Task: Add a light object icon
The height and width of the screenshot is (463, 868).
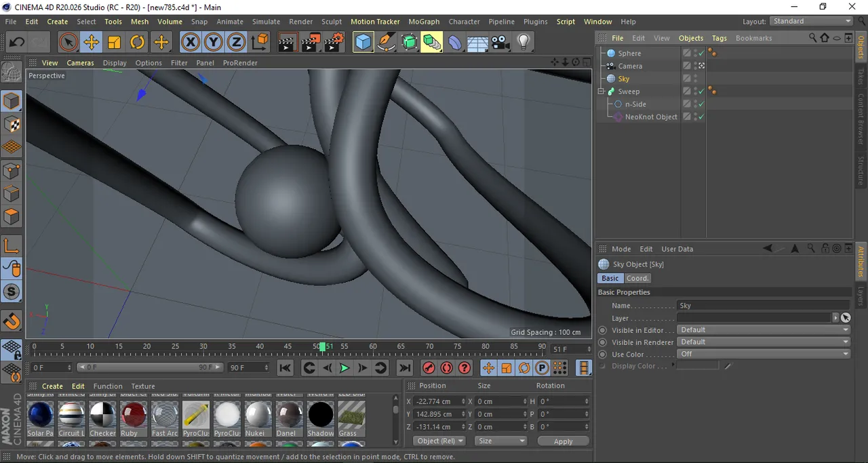Action: [x=524, y=43]
